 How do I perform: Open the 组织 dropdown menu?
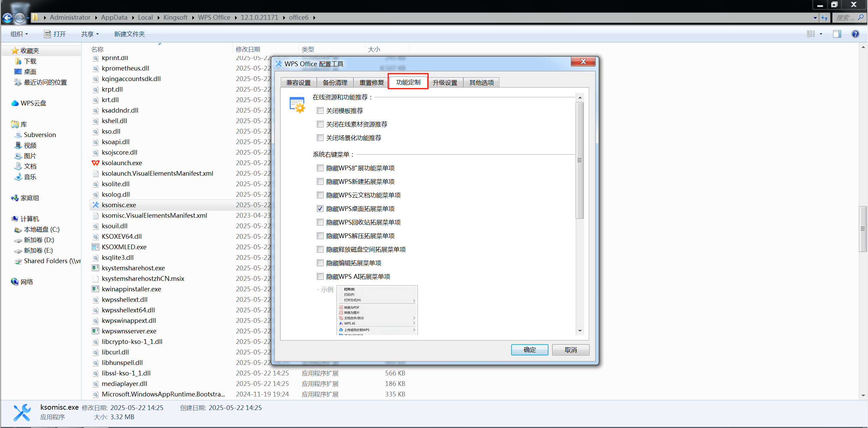19,34
